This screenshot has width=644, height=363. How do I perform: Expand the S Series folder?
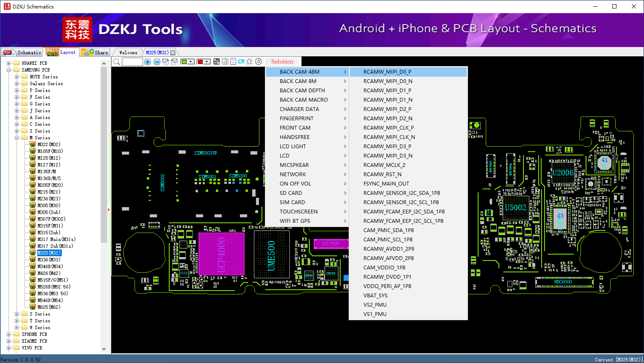pos(17,314)
